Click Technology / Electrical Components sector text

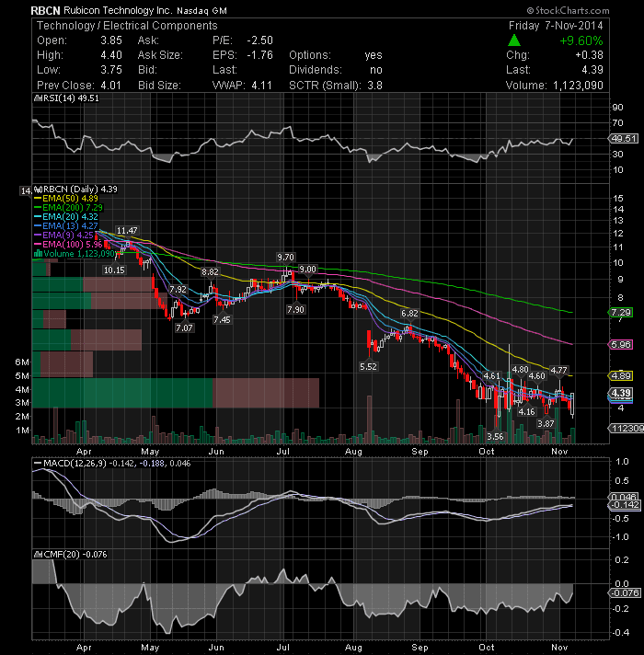point(127,26)
